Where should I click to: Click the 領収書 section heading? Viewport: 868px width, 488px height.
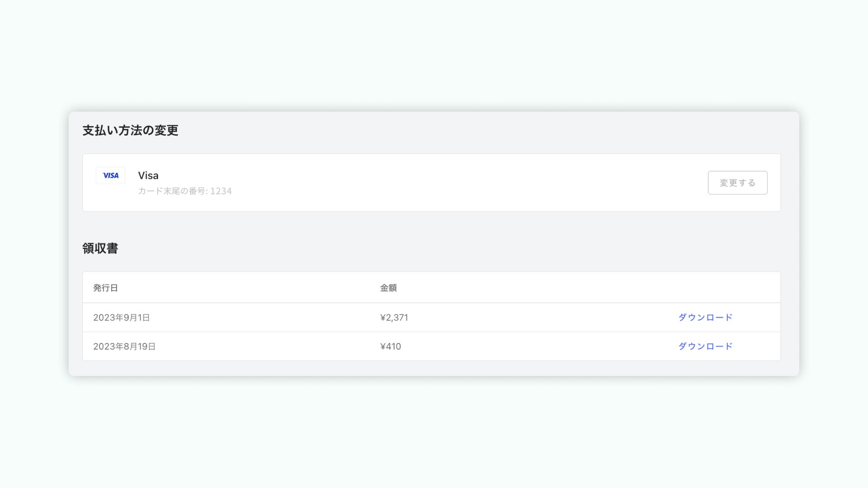tap(100, 248)
